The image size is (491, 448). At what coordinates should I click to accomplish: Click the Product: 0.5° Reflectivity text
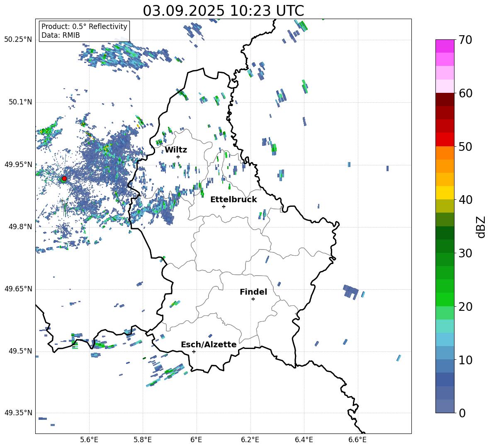[x=84, y=27]
